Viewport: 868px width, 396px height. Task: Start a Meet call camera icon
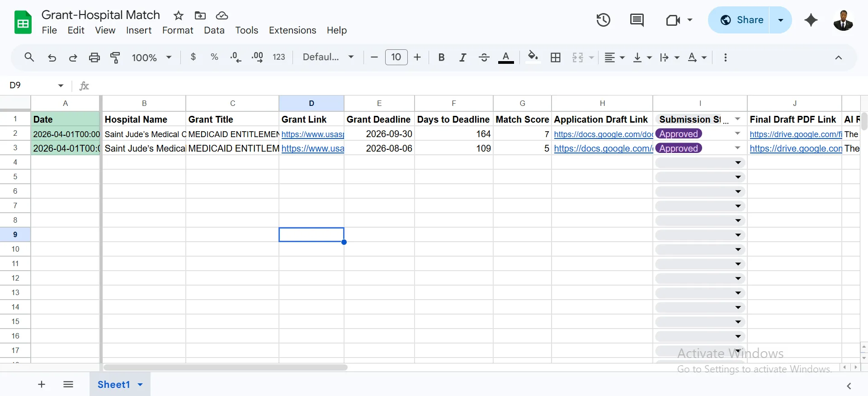673,20
